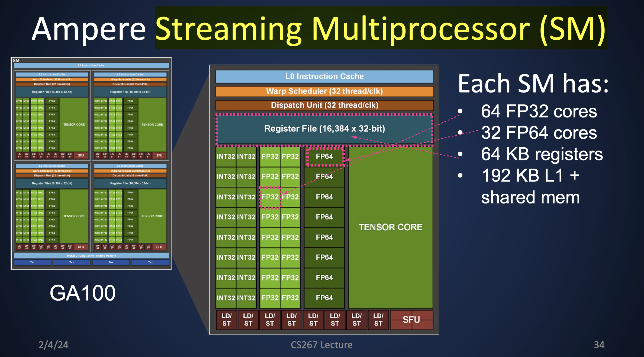Click the L1 Instruction Cache bar in the small SM diagram

point(91,65)
